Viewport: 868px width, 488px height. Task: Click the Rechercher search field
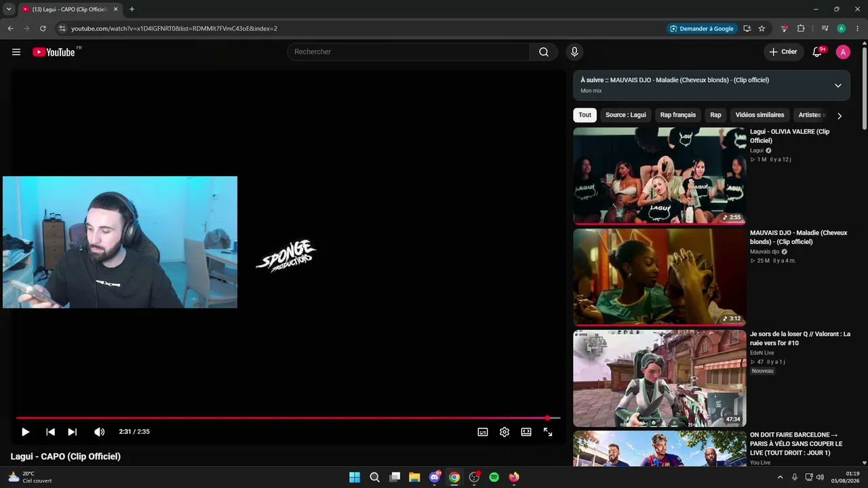[408, 52]
